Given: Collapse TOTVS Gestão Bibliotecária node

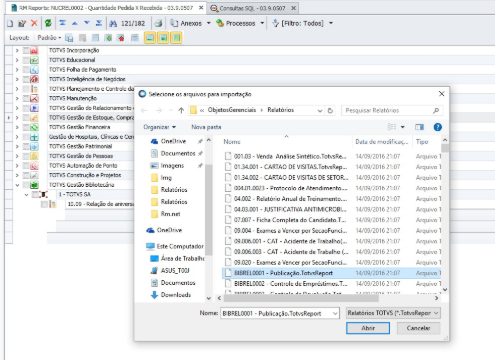Looking at the screenshot, I should click(x=17, y=185).
